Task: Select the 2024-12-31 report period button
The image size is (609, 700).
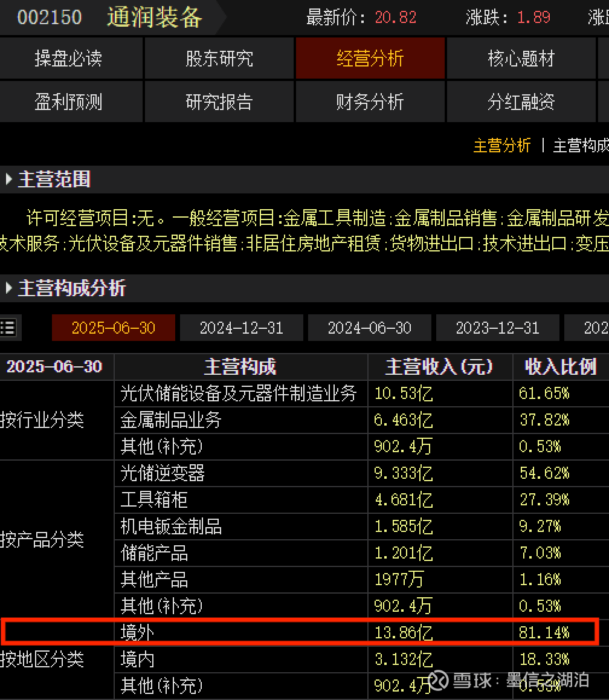Action: click(242, 328)
